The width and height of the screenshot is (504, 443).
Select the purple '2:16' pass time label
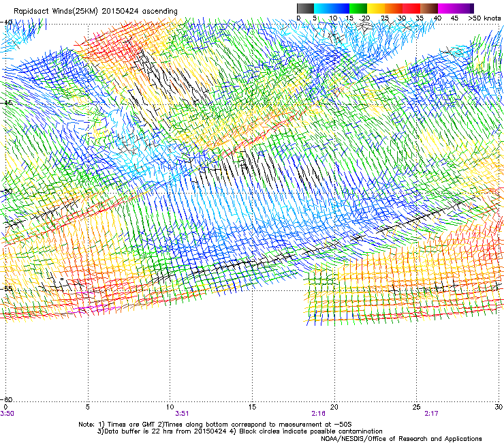click(x=318, y=414)
